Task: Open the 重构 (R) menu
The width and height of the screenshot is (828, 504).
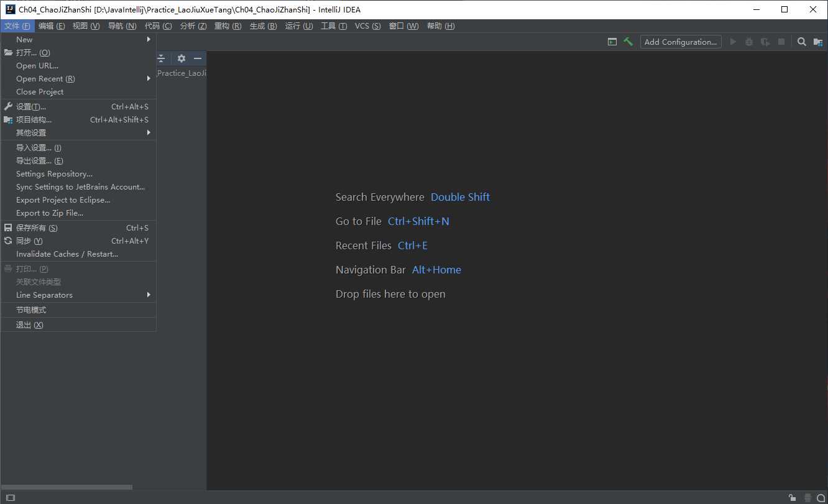Action: tap(228, 25)
